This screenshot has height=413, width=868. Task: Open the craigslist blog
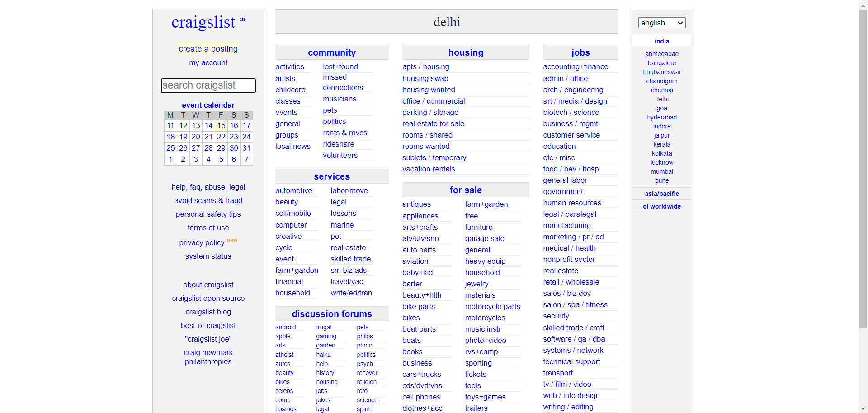tap(208, 312)
